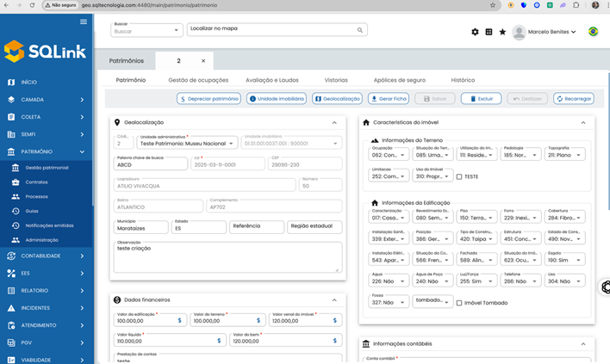Open the settings gear icon in header
Screen dimensions: 610x364
tap(475, 32)
